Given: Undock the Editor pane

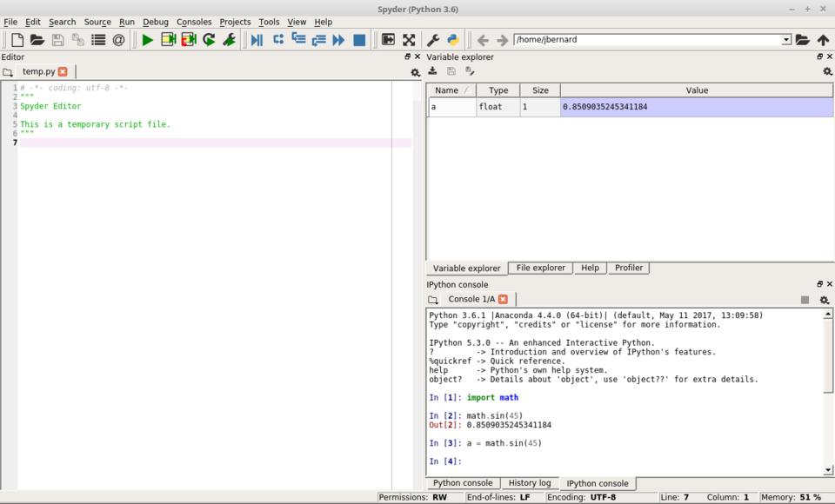Looking at the screenshot, I should click(x=407, y=56).
